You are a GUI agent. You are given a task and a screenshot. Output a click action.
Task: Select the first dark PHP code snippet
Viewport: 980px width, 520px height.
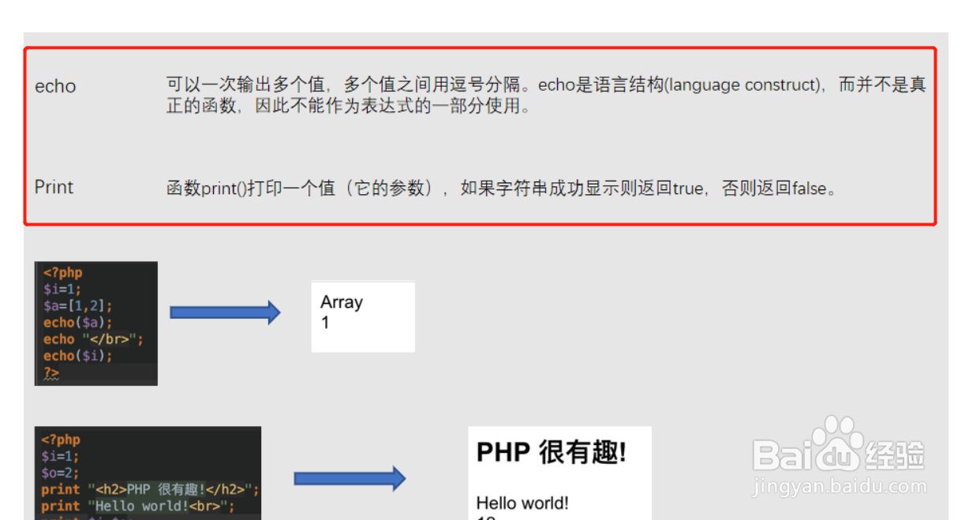[95, 323]
